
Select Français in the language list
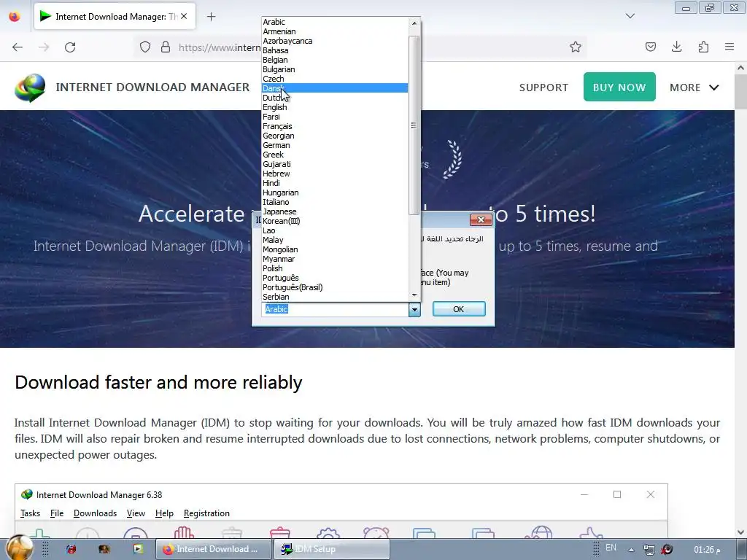point(335,126)
